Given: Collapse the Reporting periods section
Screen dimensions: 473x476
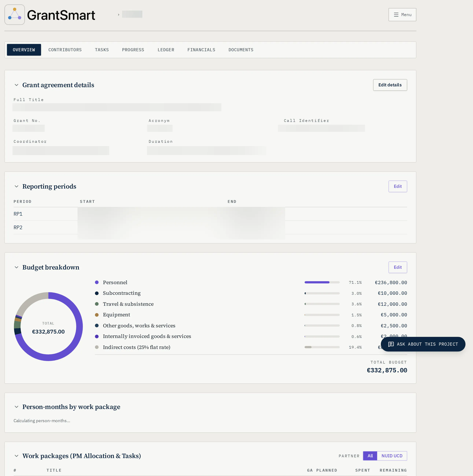Looking at the screenshot, I should [16, 187].
